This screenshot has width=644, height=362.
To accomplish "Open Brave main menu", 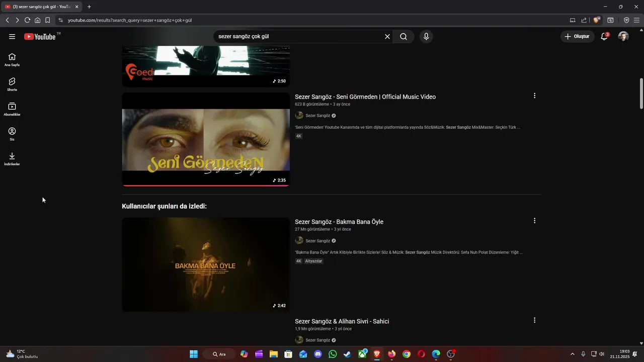I will (637, 20).
